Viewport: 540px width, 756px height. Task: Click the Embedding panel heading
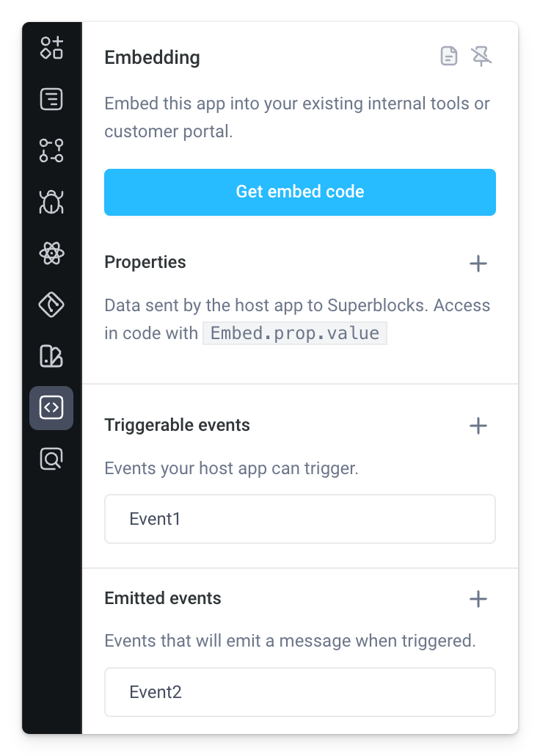coord(152,57)
